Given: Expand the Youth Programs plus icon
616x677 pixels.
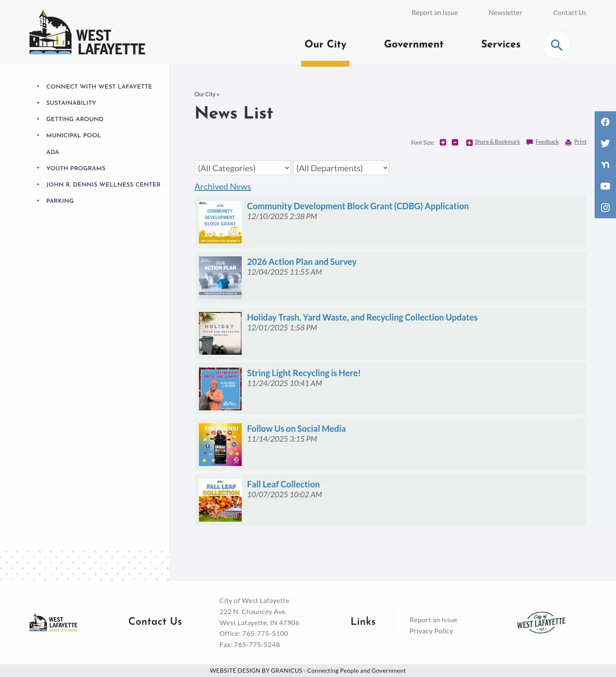Looking at the screenshot, I should 38,168.
